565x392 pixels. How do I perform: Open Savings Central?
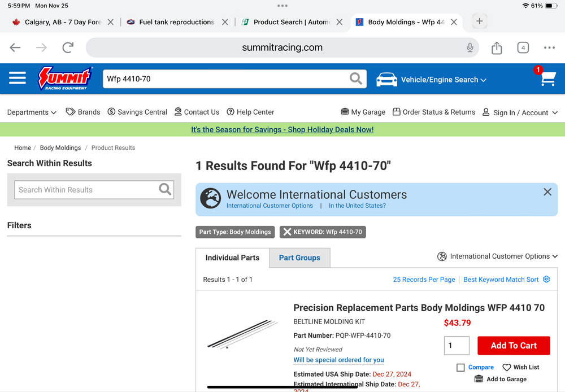pos(137,112)
